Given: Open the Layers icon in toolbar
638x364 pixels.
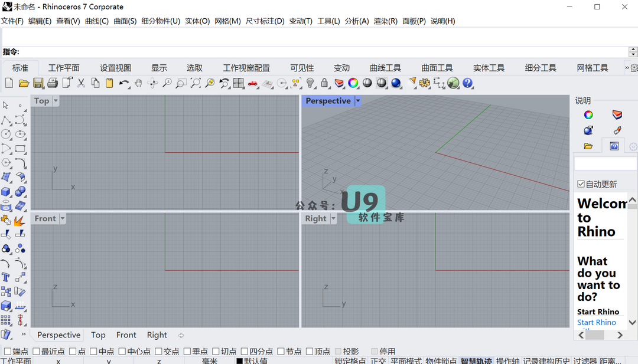Looking at the screenshot, I should (339, 83).
